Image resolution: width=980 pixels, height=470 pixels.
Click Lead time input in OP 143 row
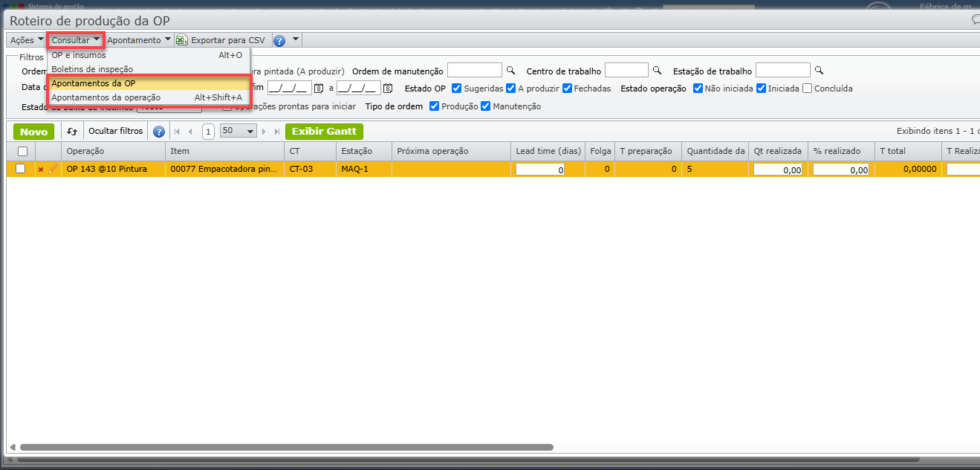tap(540, 170)
